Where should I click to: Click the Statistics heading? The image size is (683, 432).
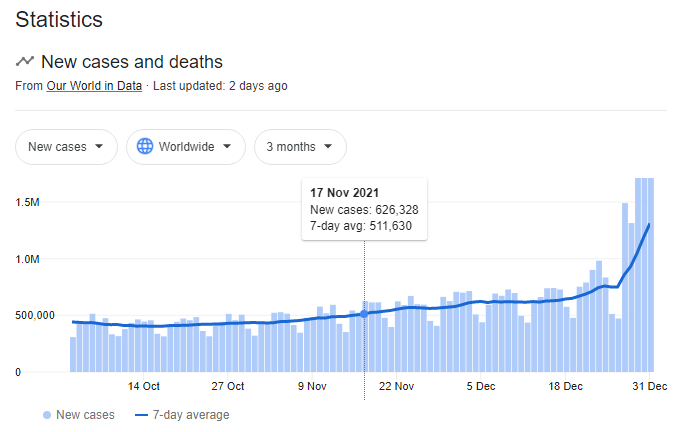pyautogui.click(x=59, y=19)
